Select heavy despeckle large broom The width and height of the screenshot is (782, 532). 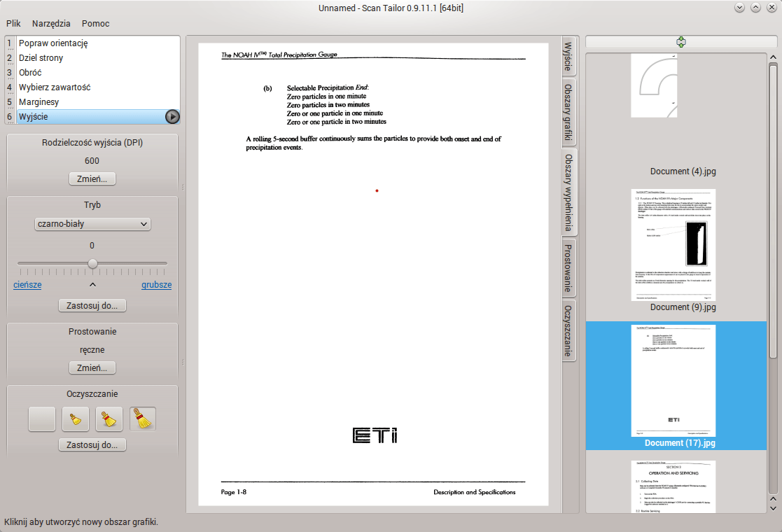(143, 419)
